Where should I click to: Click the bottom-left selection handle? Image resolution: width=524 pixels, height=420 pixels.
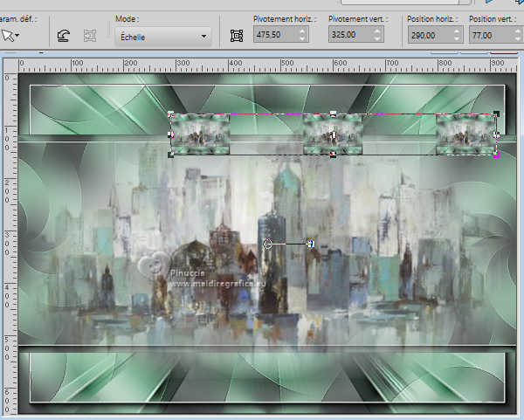pyautogui.click(x=171, y=155)
